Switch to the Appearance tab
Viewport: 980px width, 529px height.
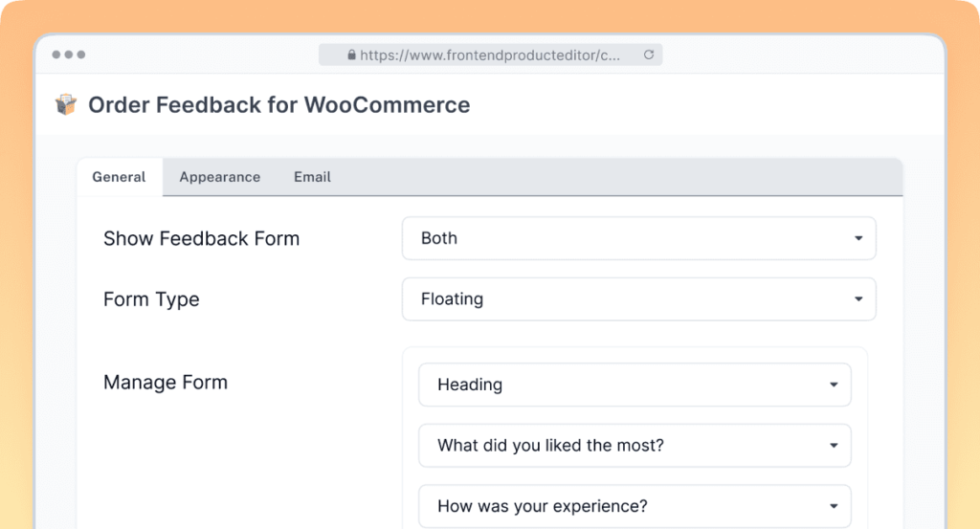pyautogui.click(x=219, y=177)
